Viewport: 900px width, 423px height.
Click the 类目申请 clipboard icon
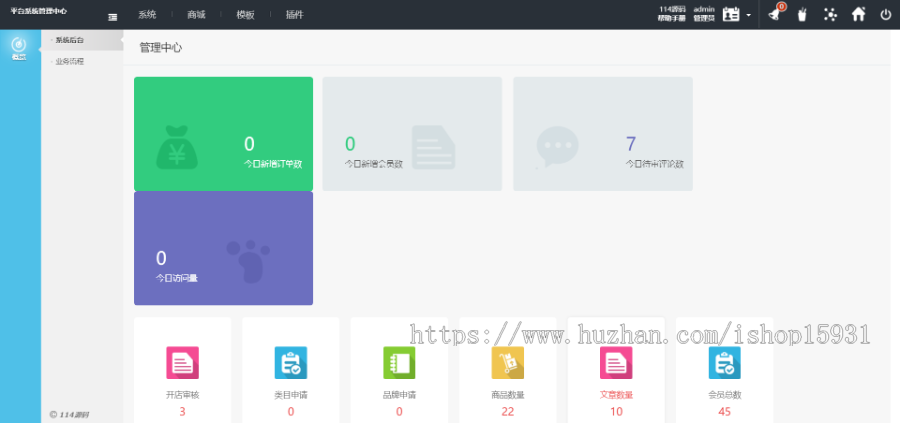coord(291,363)
